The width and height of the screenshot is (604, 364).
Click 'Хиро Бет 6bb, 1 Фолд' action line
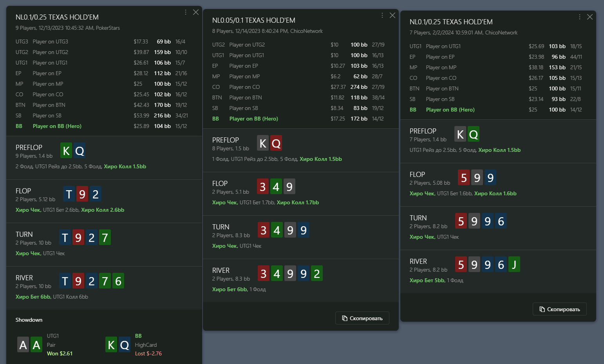click(239, 289)
